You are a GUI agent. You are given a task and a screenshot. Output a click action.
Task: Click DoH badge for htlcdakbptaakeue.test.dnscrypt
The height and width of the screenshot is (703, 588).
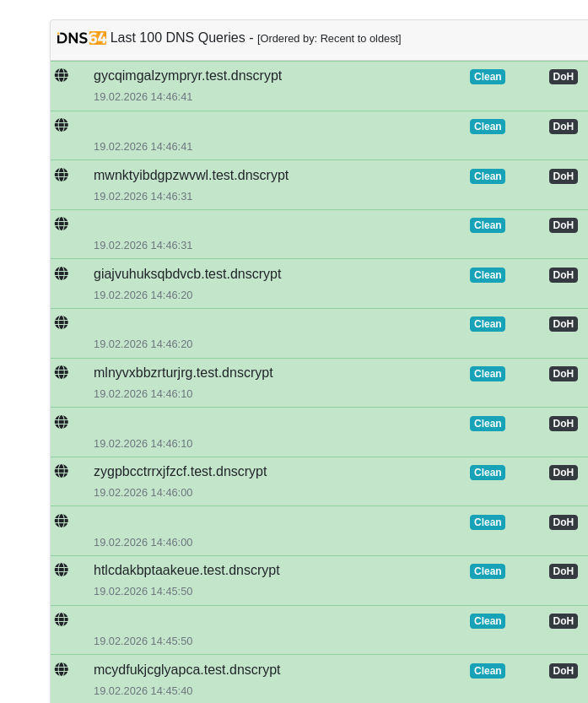563,571
